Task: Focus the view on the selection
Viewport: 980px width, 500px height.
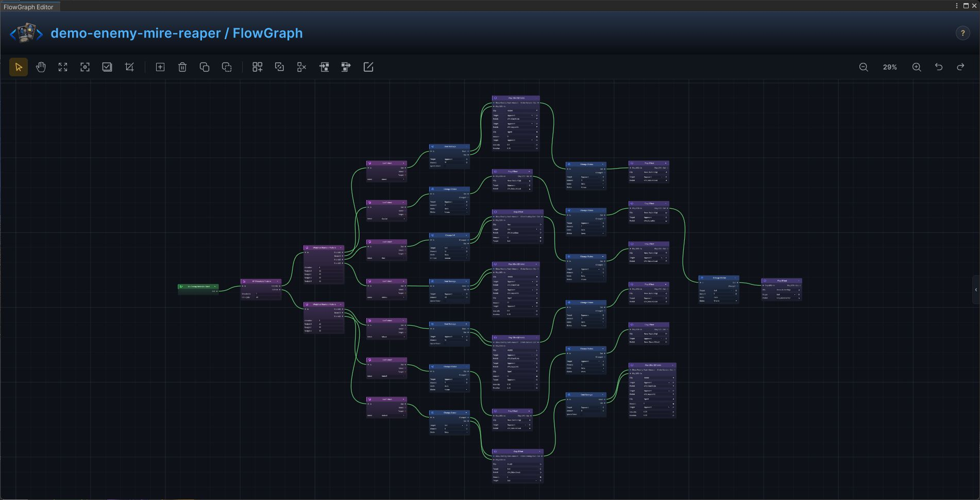Action: click(x=85, y=67)
